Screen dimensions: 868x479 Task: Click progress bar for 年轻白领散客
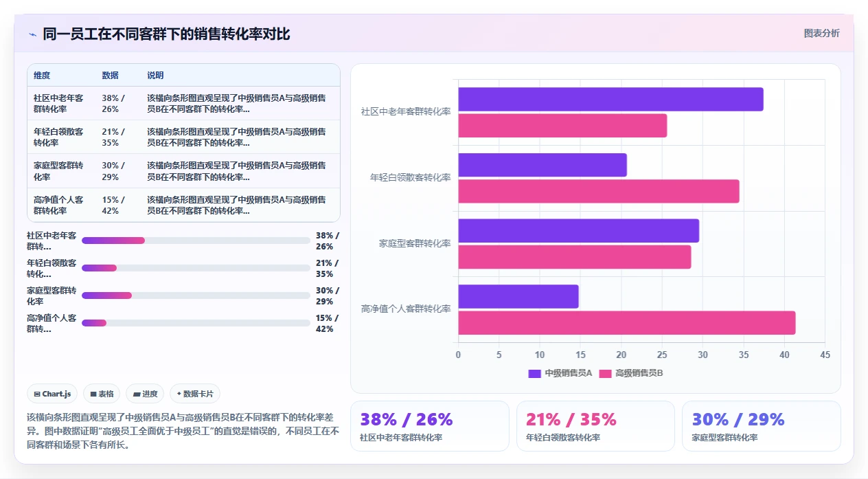[196, 268]
